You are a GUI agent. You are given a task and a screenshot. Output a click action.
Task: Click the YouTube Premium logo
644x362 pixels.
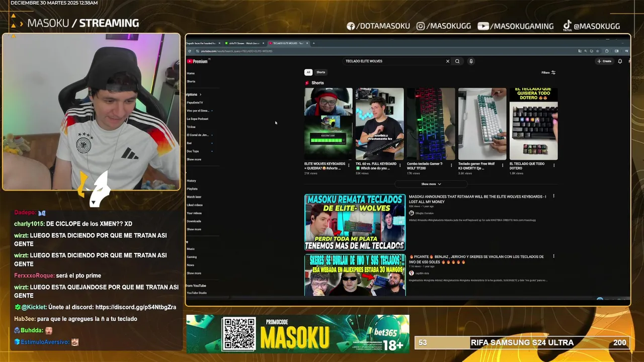point(197,61)
